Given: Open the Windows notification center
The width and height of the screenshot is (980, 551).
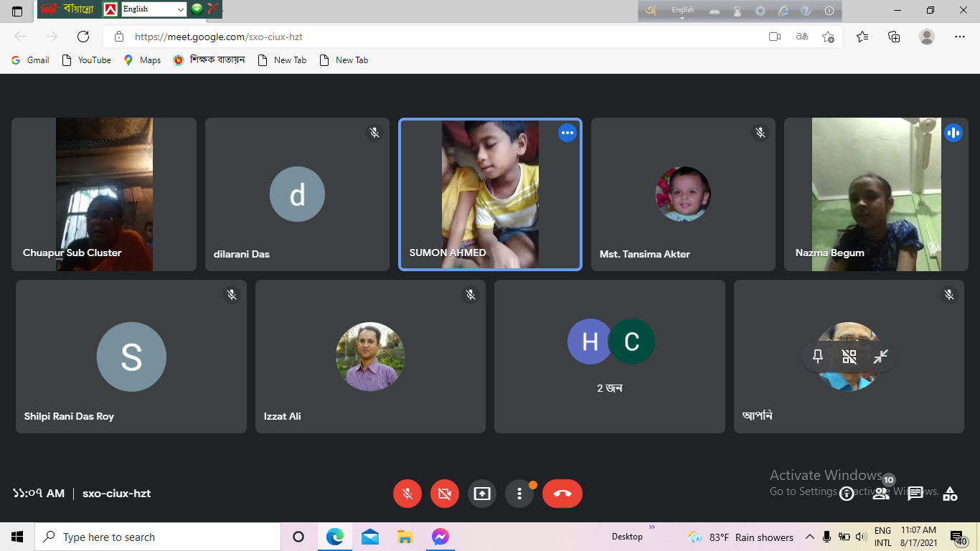Looking at the screenshot, I should click(958, 537).
